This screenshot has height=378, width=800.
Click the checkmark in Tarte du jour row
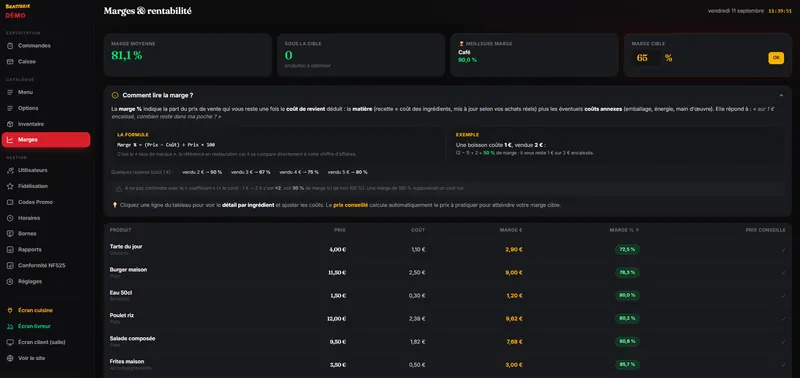(783, 249)
